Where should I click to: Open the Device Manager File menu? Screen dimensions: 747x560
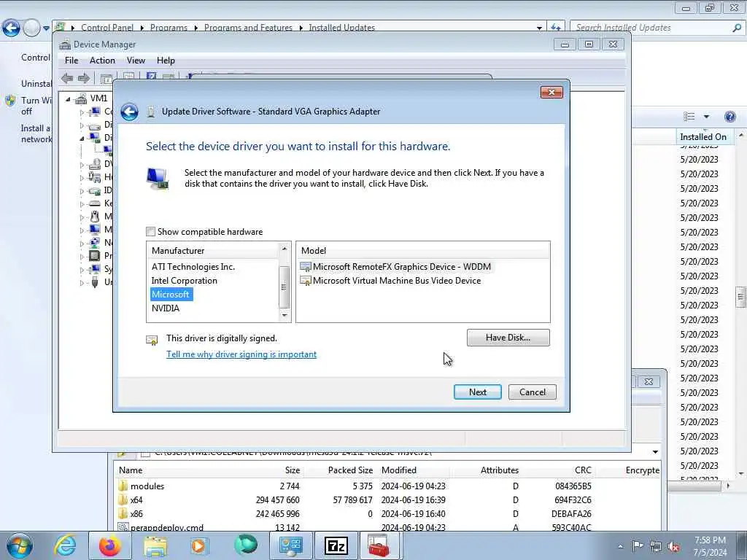(x=71, y=61)
